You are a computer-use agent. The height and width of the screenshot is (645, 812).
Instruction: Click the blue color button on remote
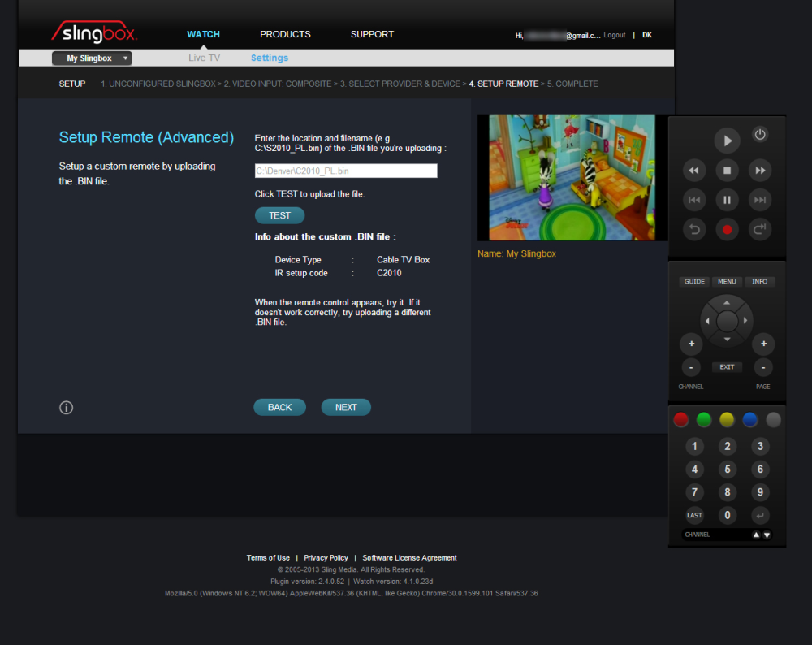pyautogui.click(x=749, y=420)
